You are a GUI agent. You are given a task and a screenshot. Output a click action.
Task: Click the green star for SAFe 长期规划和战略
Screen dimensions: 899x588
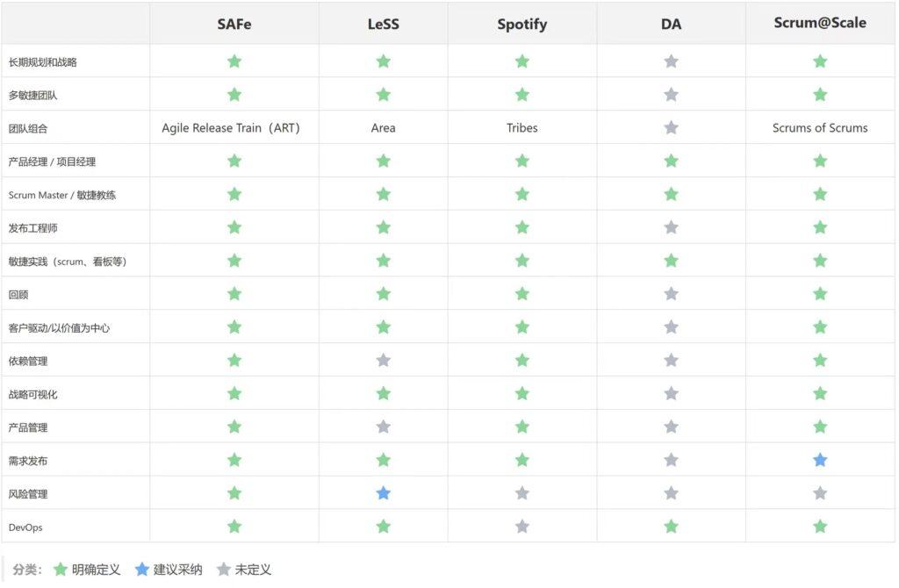point(234,61)
